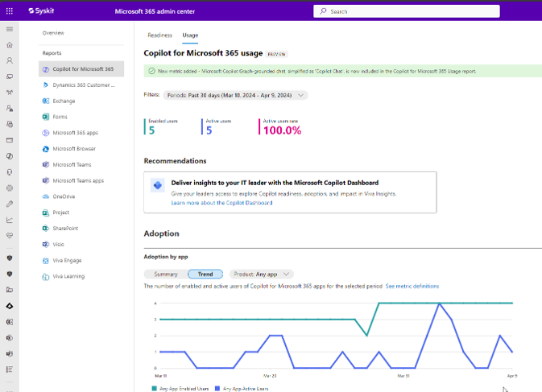Image resolution: width=542 pixels, height=392 pixels.
Task: Click the Active users rate 100.0%
Action: (282, 130)
